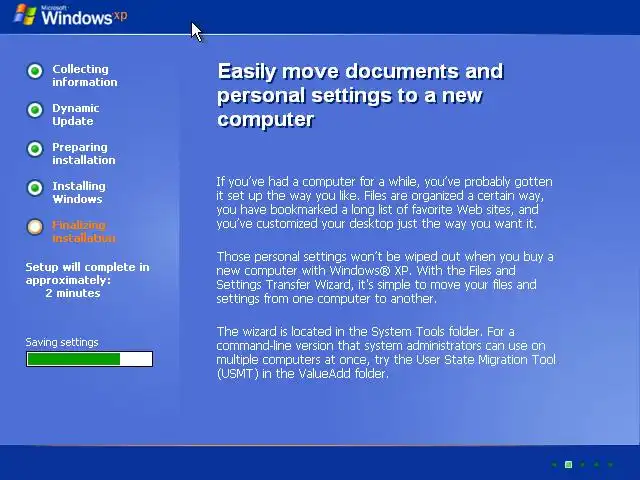The height and width of the screenshot is (480, 640).
Task: Select the 'Preparing installation' step label
Action: click(84, 153)
